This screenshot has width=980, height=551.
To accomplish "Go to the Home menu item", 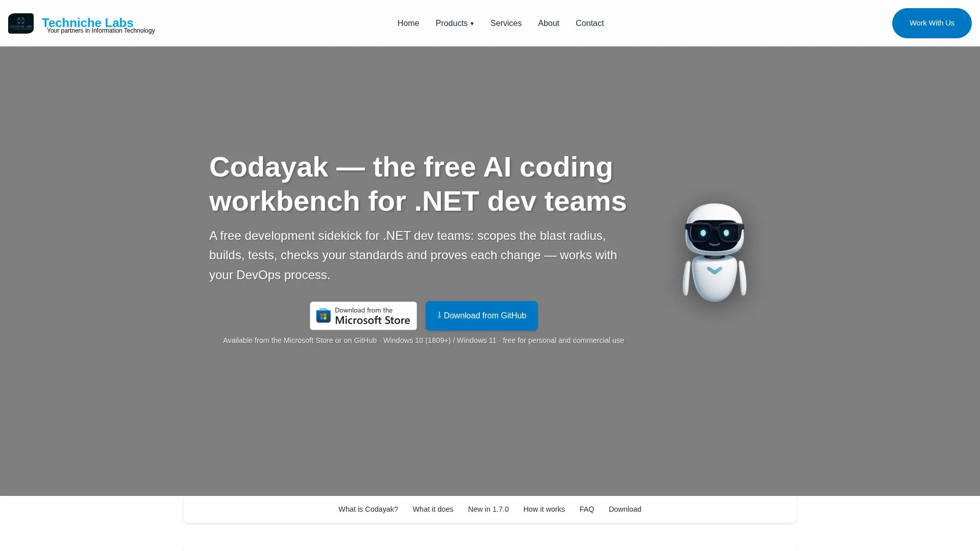I will [408, 23].
